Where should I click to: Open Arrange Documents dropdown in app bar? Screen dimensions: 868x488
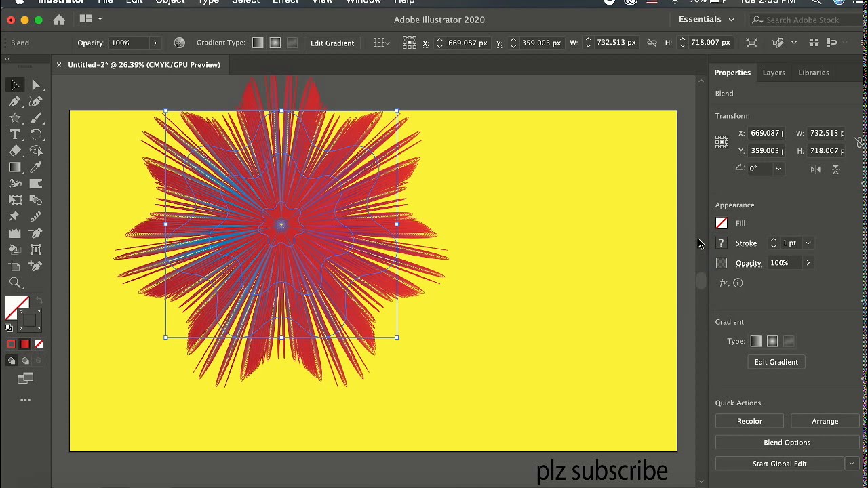[90, 20]
